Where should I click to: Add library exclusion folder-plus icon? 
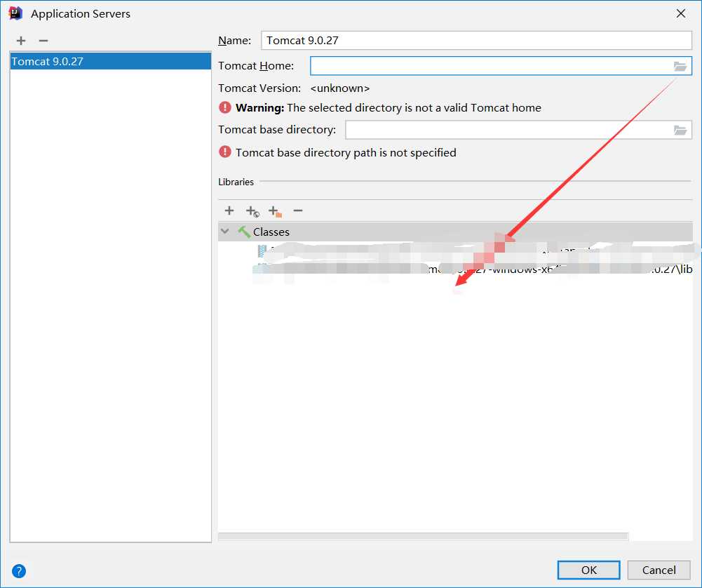point(275,211)
